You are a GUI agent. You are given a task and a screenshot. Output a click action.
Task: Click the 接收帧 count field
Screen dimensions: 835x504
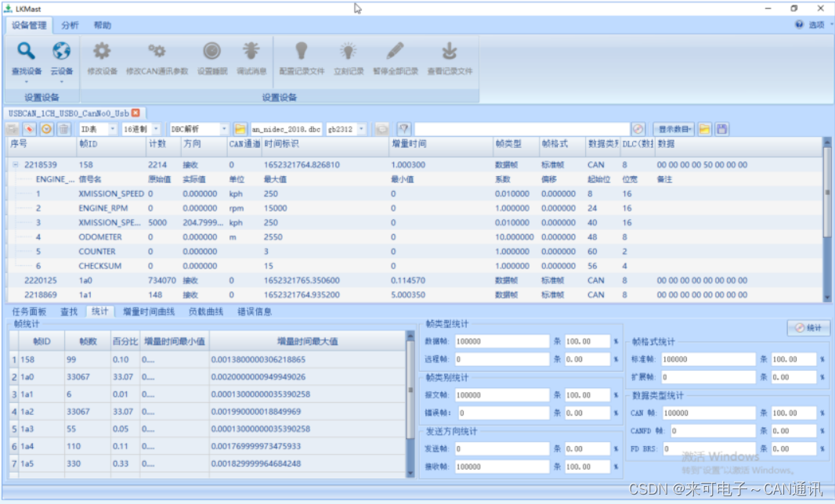click(x=501, y=466)
